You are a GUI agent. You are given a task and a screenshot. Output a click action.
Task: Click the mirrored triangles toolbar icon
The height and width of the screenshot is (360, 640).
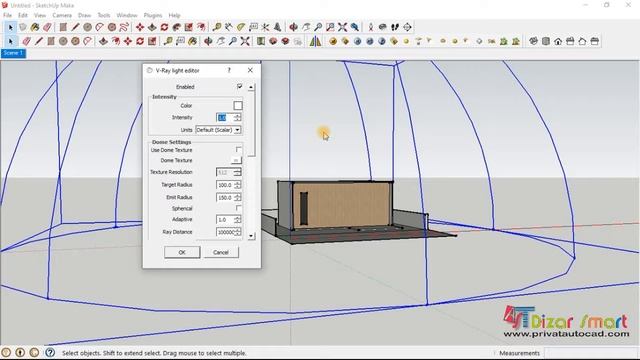(x=315, y=41)
